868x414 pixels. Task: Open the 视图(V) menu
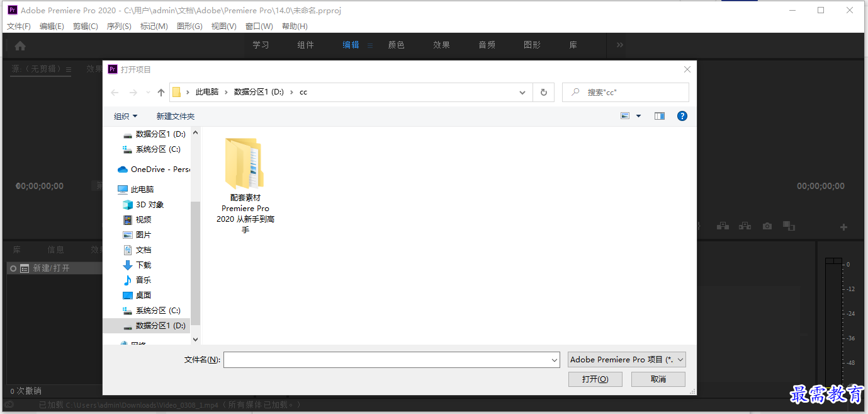coord(223,26)
